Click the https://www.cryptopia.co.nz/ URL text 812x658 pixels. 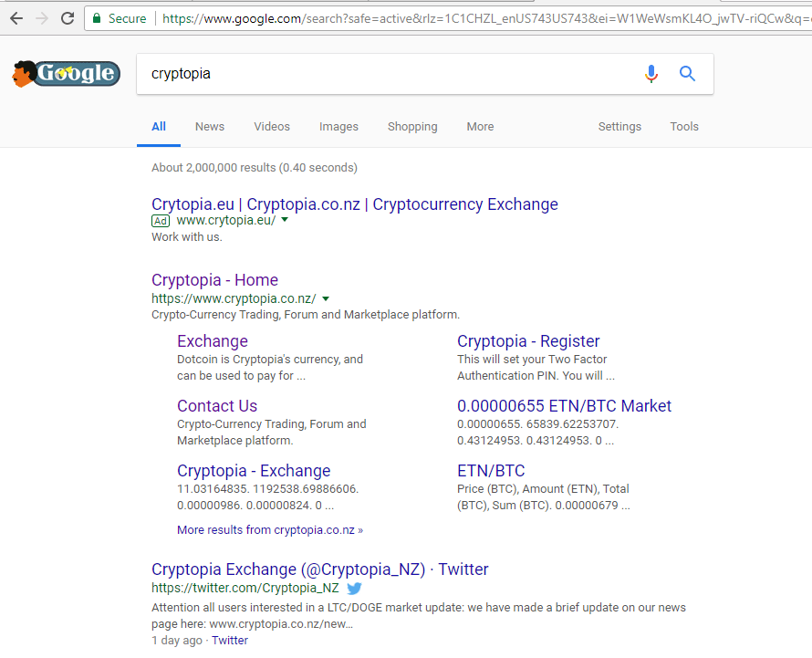click(x=234, y=298)
